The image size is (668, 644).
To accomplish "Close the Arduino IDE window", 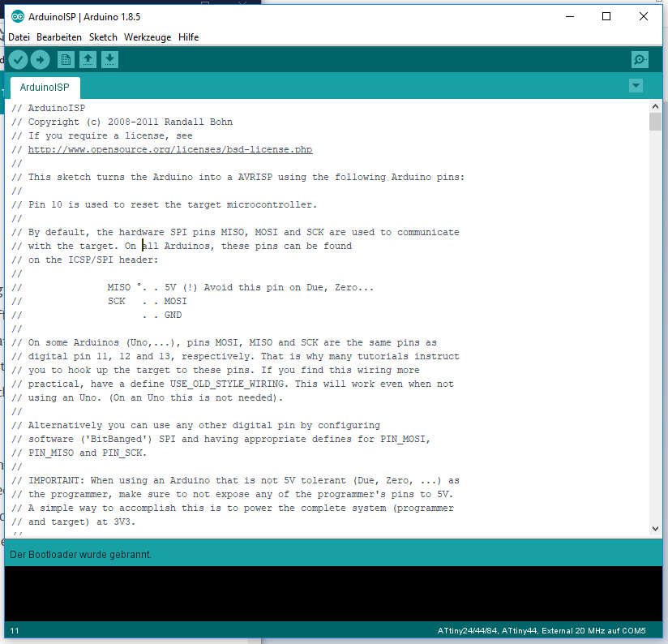I will point(644,16).
